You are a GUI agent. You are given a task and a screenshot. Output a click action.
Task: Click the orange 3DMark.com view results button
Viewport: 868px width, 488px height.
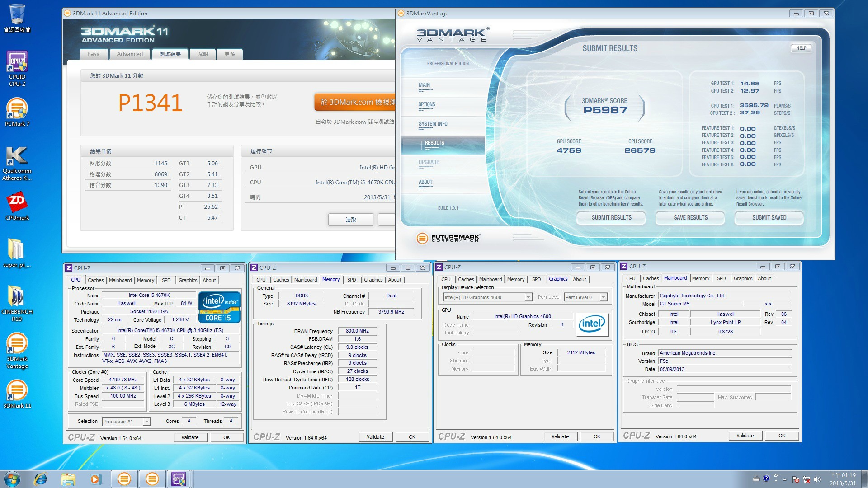pyautogui.click(x=355, y=102)
